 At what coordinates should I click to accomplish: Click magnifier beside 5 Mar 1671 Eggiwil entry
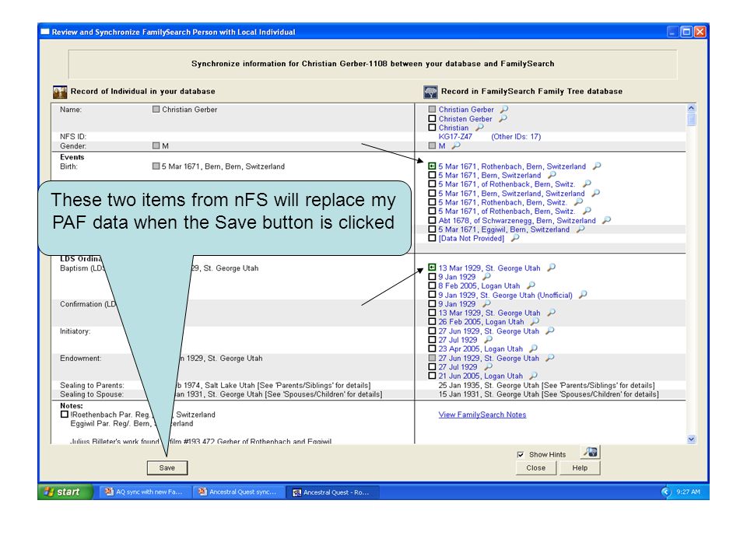(x=580, y=229)
